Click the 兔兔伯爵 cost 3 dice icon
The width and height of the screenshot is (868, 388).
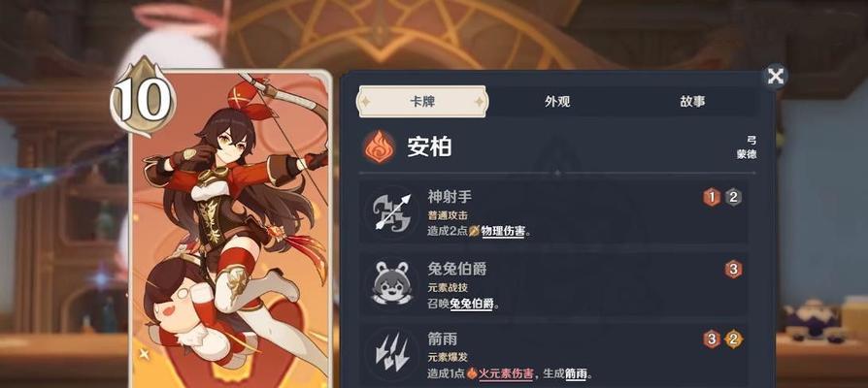click(733, 269)
